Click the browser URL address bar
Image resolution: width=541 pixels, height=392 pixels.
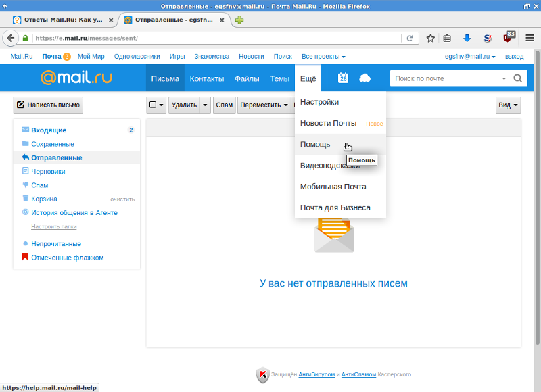pyautogui.click(x=217, y=39)
